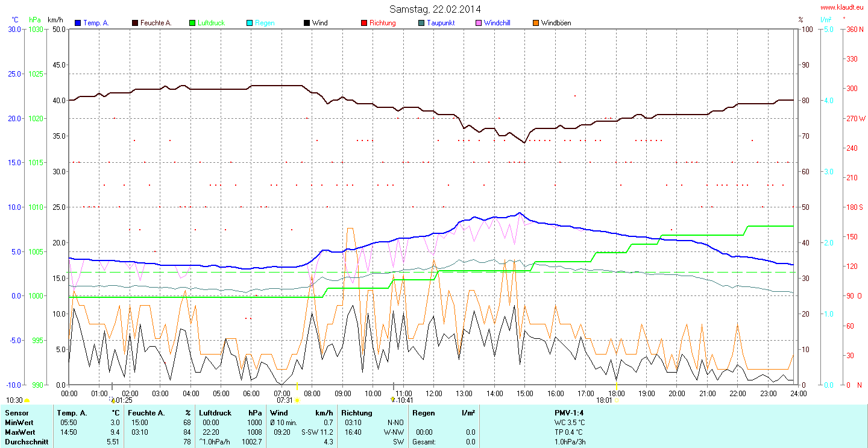Click the Durchschnitt row label
Viewport: 868px width, 448px height.
point(26,442)
